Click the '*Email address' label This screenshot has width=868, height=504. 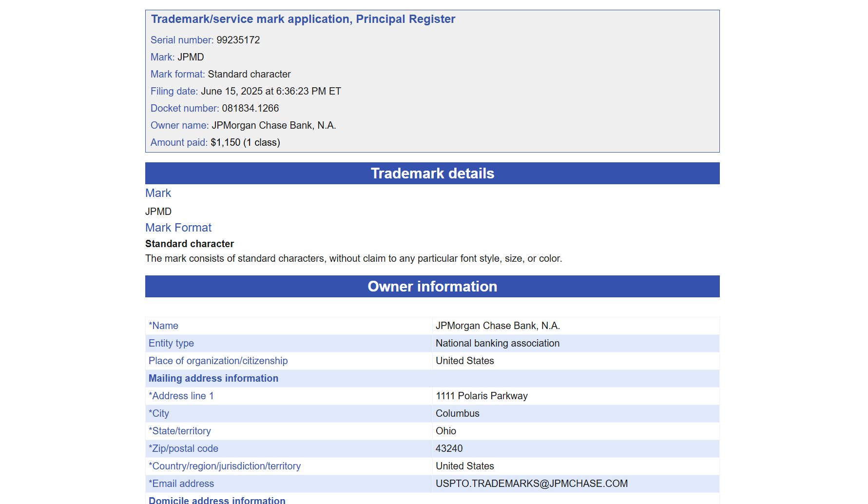pyautogui.click(x=181, y=484)
